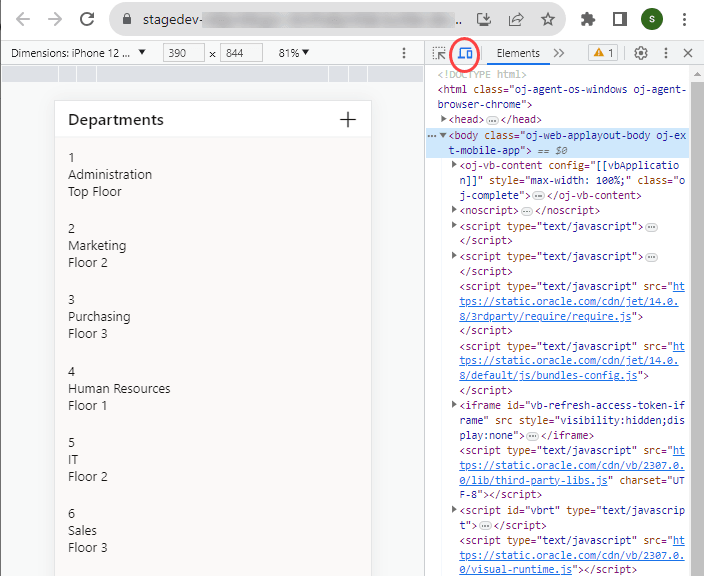
Task: Select the IT department item
Action: click(x=213, y=459)
